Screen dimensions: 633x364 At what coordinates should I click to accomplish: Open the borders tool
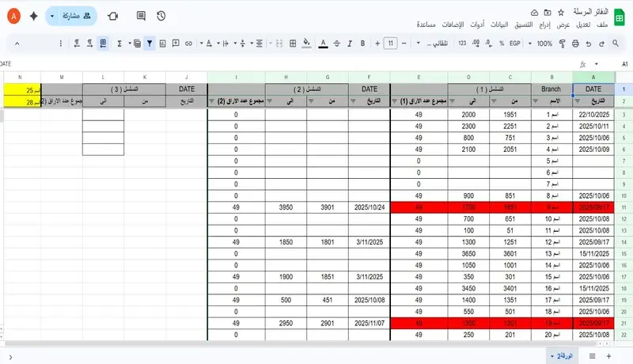click(293, 44)
